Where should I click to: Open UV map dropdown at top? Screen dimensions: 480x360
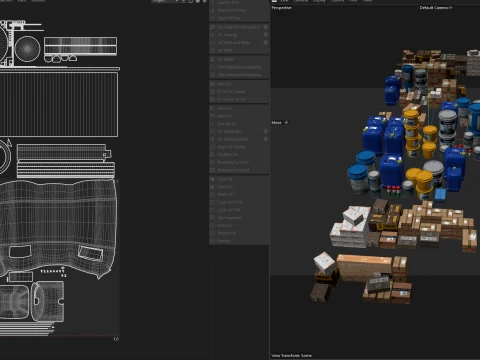pos(165,1)
